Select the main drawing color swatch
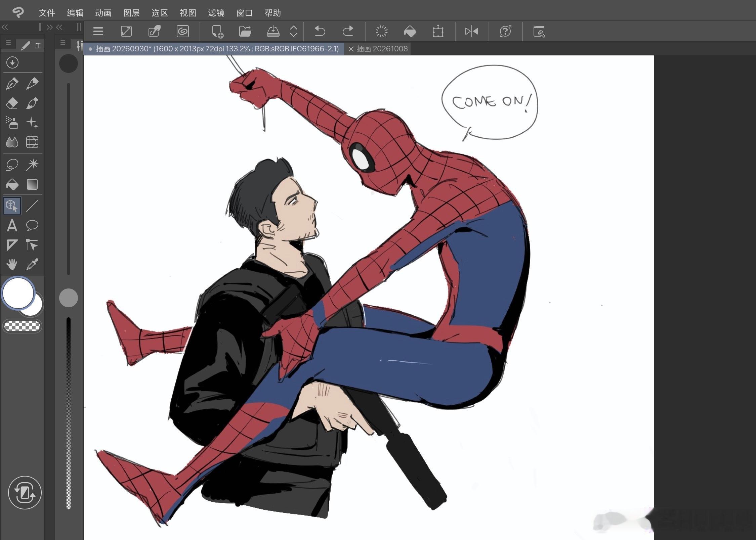The image size is (756, 540). pyautogui.click(x=18, y=293)
